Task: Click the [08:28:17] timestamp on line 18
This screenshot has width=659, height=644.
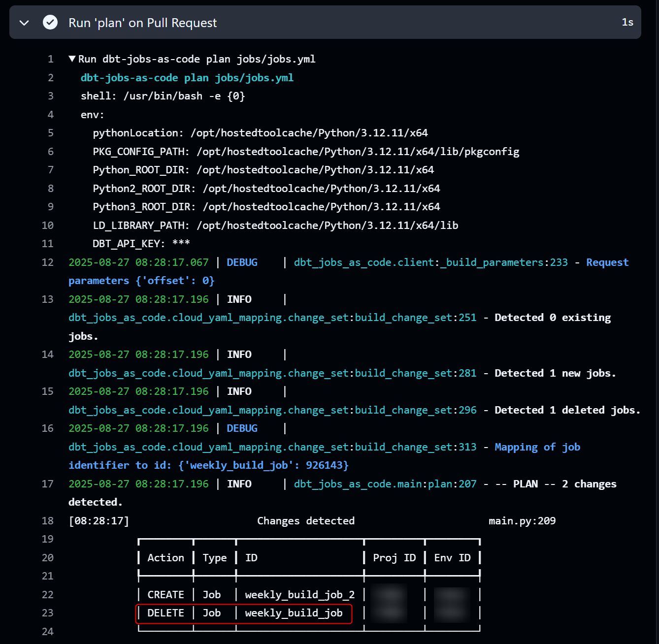Action: click(99, 521)
